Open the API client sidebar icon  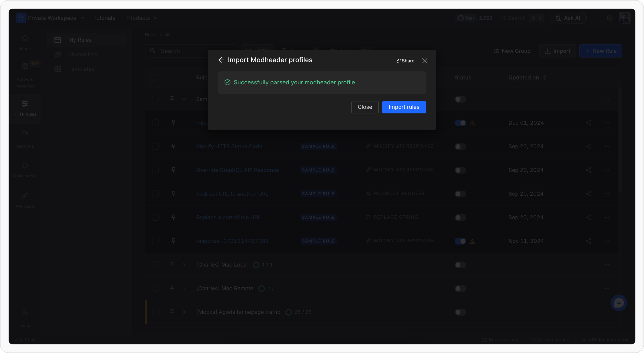[x=25, y=196]
